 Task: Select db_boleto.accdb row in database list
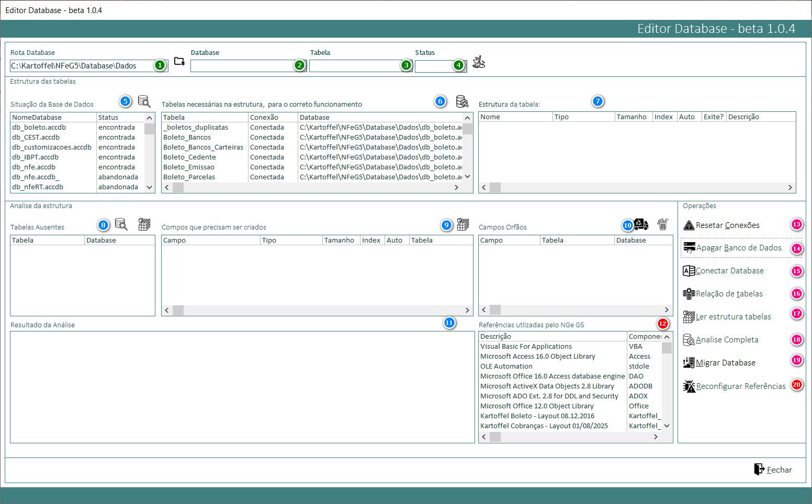pyautogui.click(x=39, y=127)
